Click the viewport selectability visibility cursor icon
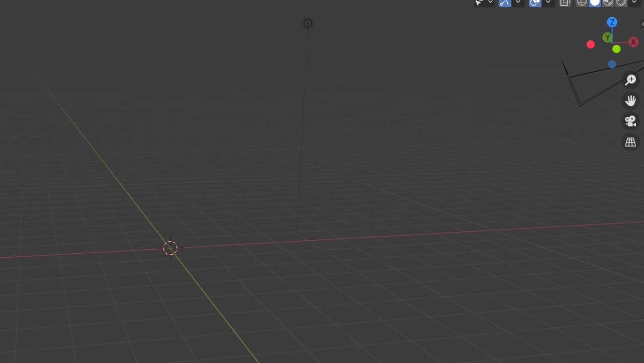 [x=479, y=3]
